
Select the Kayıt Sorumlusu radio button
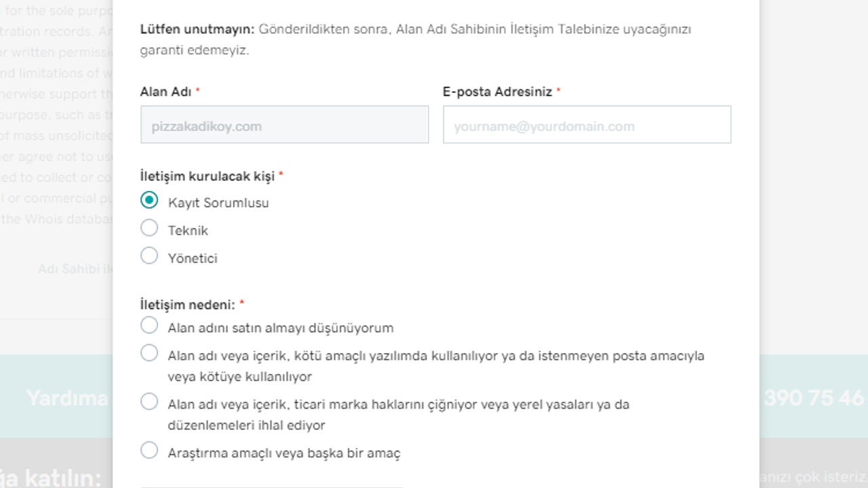149,200
